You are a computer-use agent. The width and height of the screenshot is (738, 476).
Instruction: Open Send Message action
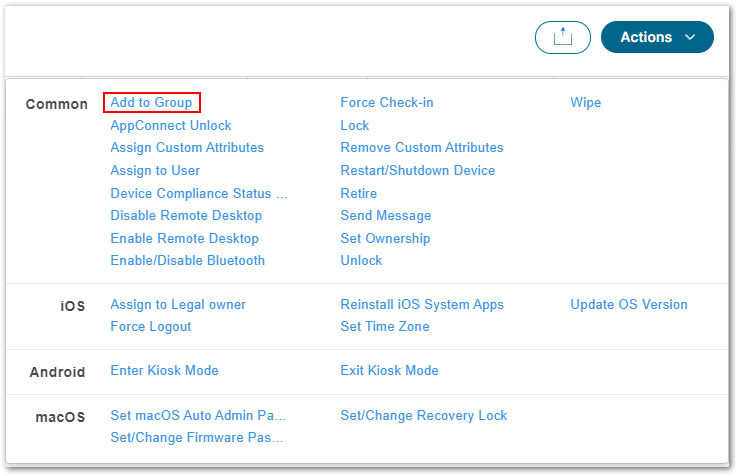click(385, 215)
